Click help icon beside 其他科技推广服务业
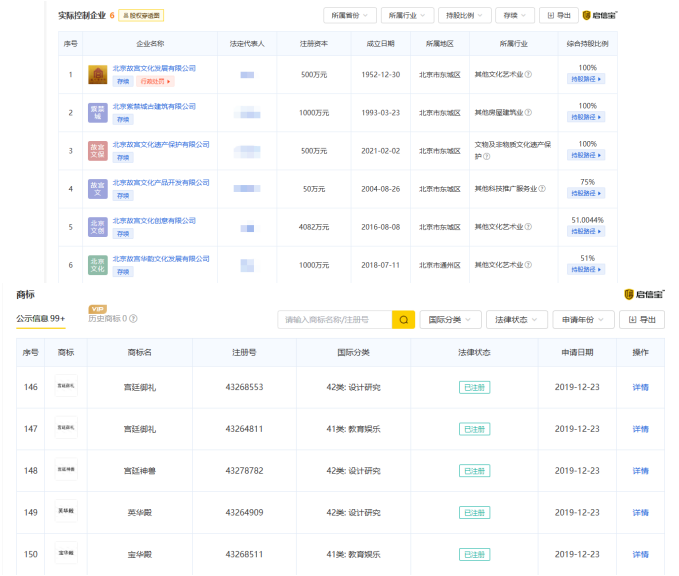 coord(542,189)
